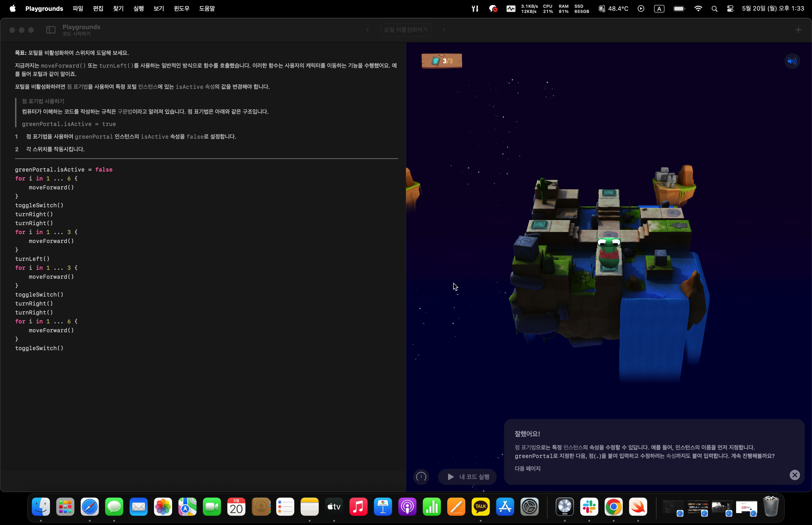Open Chrome from the dock

coord(614,507)
